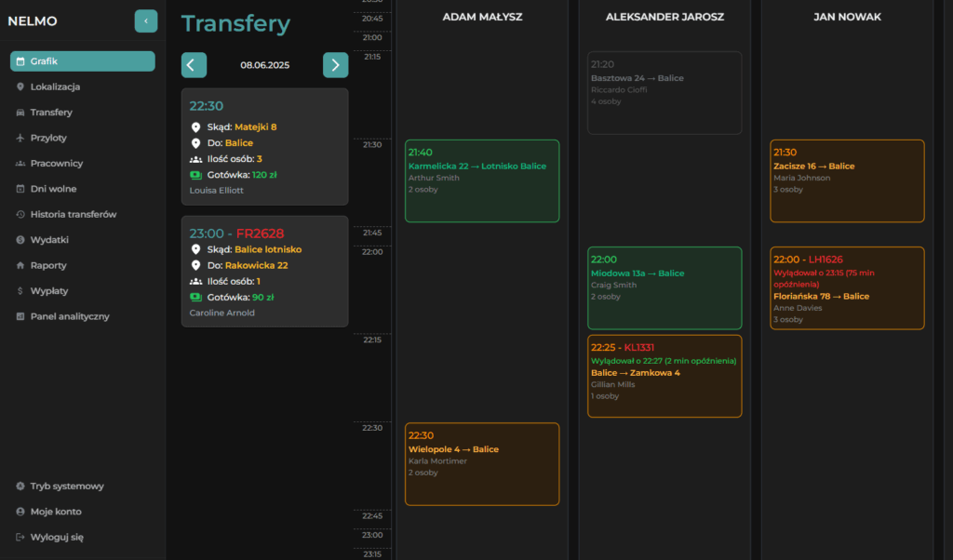Screen dimensions: 953x560
Task: Click the car icon next to Transfery
Action: pos(20,113)
